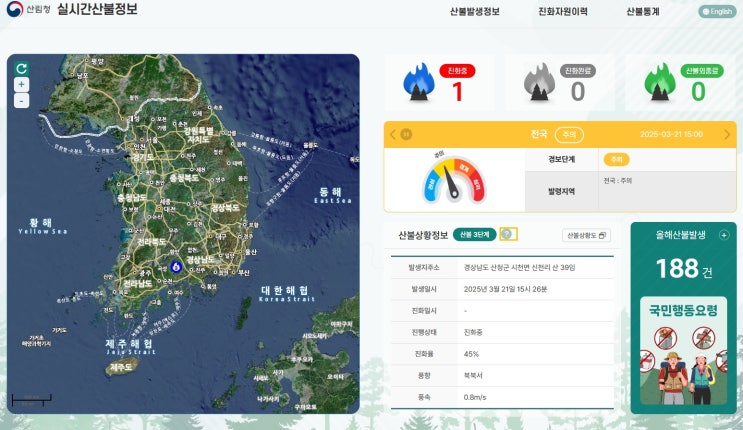The image size is (743, 430).
Task: Click the 경보단계 label
Action: [562, 159]
